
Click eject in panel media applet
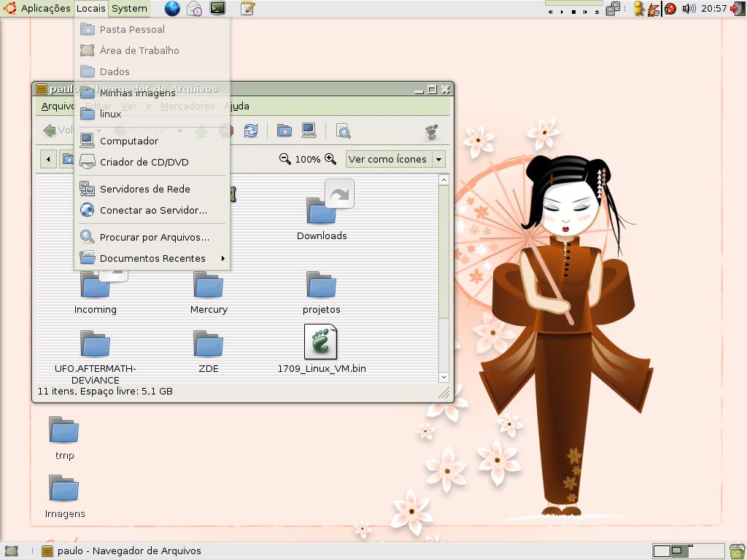[x=597, y=12]
